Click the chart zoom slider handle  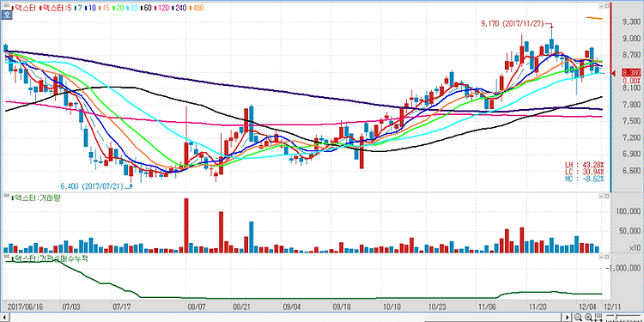pyautogui.click(x=617, y=317)
